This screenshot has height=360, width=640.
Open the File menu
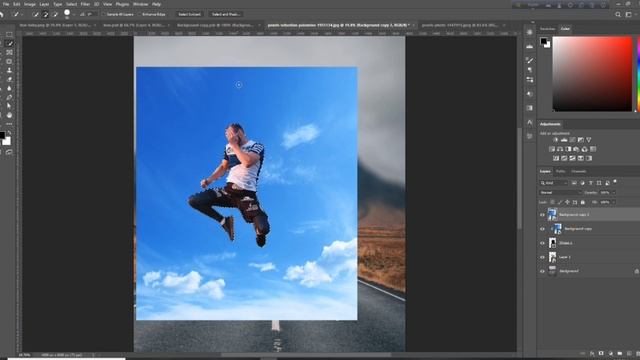6,4
